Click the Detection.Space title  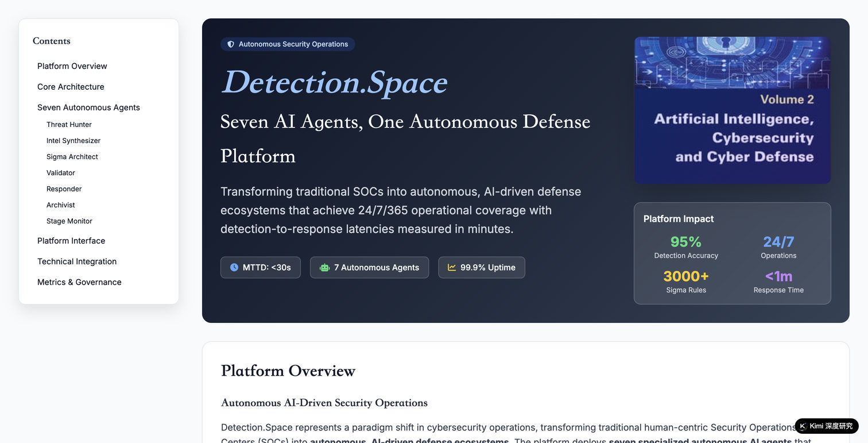point(334,82)
